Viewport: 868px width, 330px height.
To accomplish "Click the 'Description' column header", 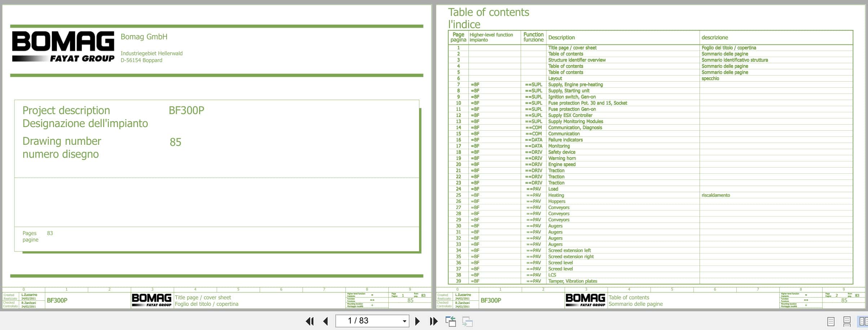I will click(x=561, y=38).
